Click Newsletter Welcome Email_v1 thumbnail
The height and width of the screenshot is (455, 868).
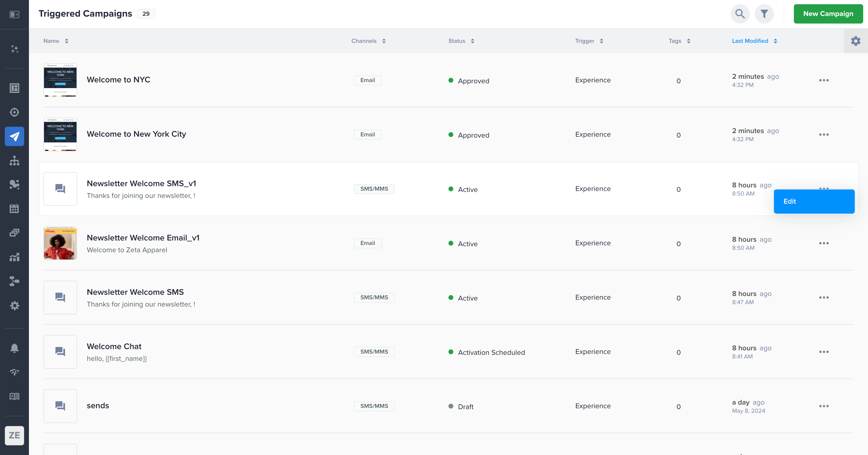[x=60, y=243]
